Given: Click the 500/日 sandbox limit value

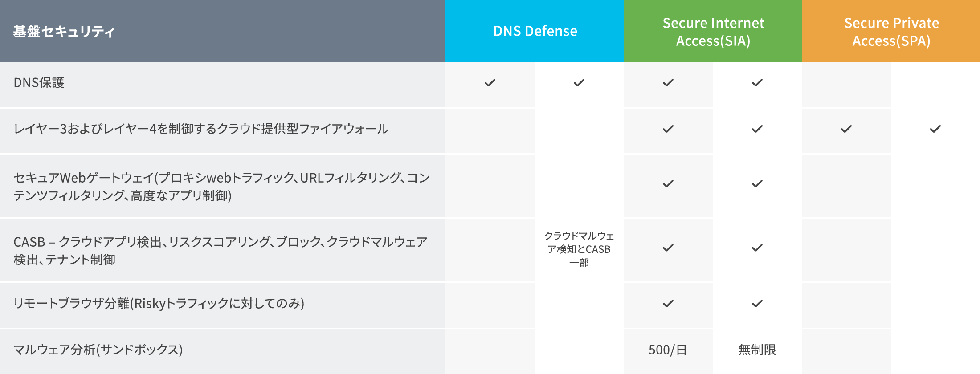Looking at the screenshot, I should 667,350.
